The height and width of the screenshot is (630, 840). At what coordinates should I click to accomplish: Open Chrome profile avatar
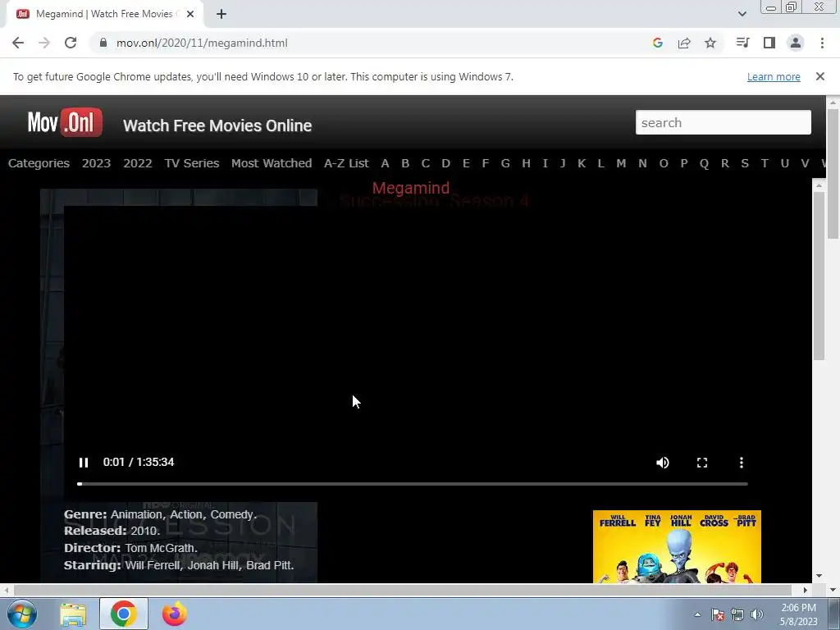point(796,43)
